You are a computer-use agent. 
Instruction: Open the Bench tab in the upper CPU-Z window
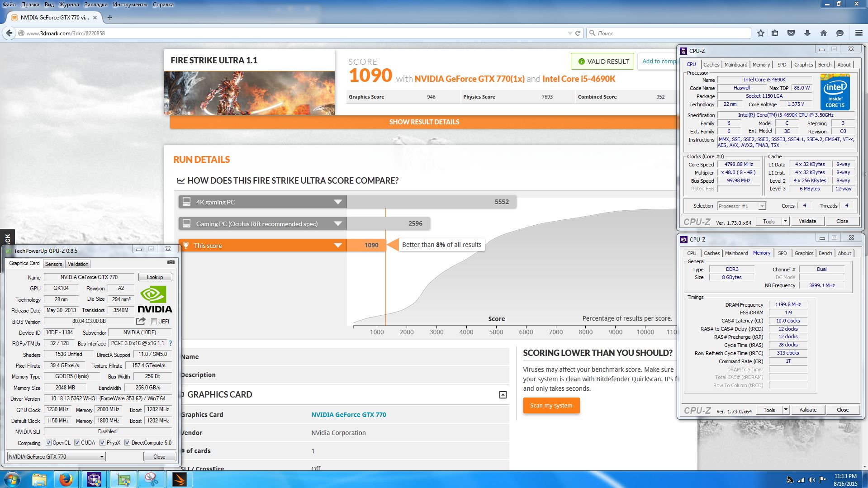[825, 65]
